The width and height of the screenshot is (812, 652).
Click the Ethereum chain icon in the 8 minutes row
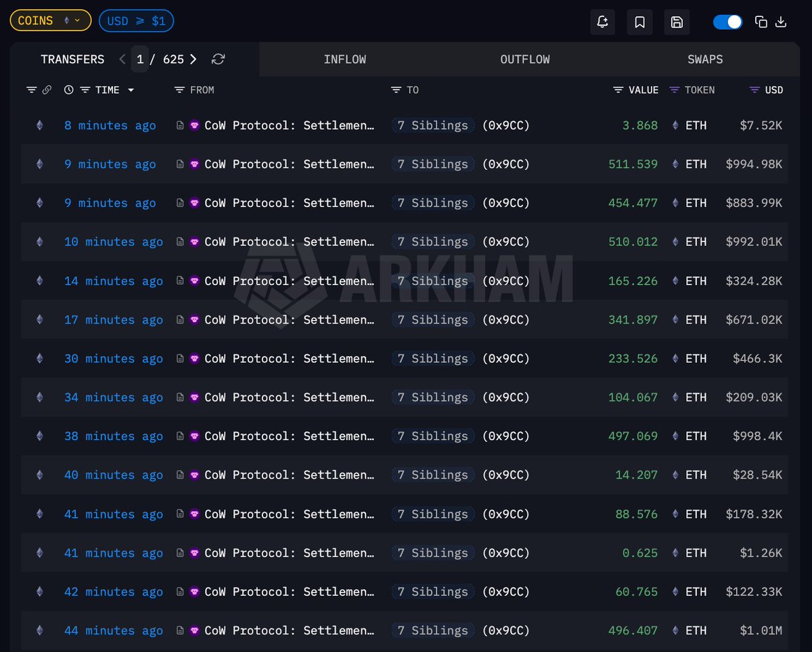[x=39, y=125]
